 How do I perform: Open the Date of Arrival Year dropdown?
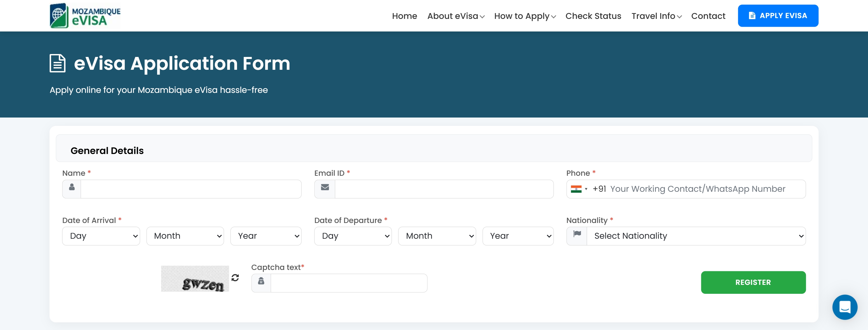coord(266,236)
